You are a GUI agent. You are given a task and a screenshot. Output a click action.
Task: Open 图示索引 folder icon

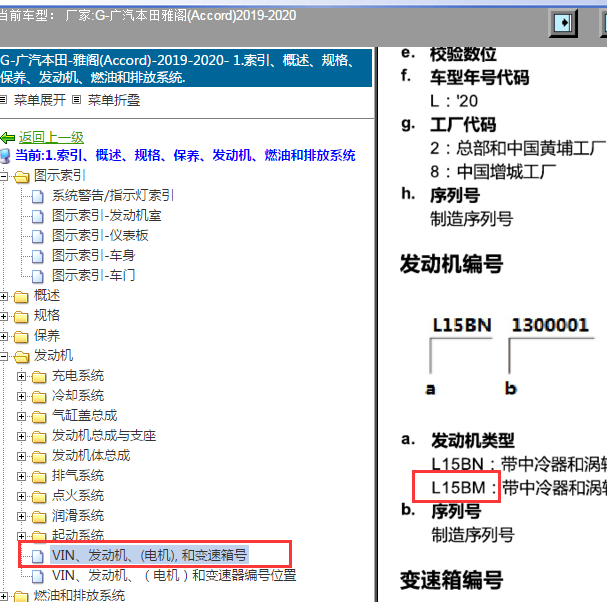(x=21, y=177)
